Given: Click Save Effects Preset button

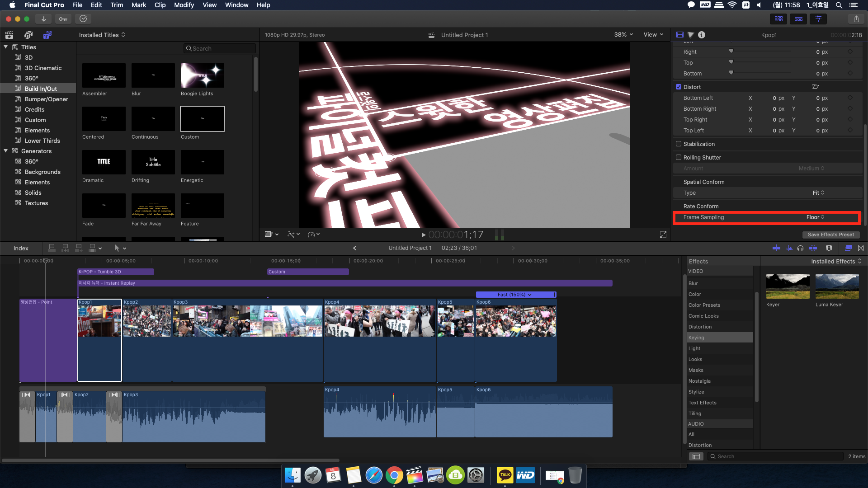Looking at the screenshot, I should pyautogui.click(x=830, y=235).
